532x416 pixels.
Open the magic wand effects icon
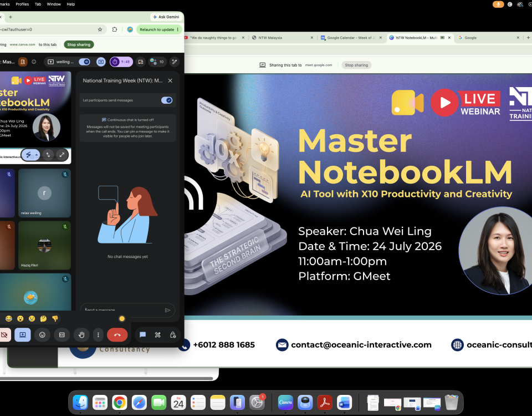(x=175, y=62)
